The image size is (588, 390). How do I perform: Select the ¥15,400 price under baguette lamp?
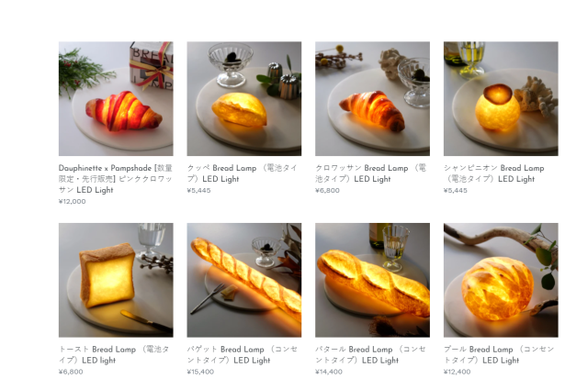tap(200, 372)
